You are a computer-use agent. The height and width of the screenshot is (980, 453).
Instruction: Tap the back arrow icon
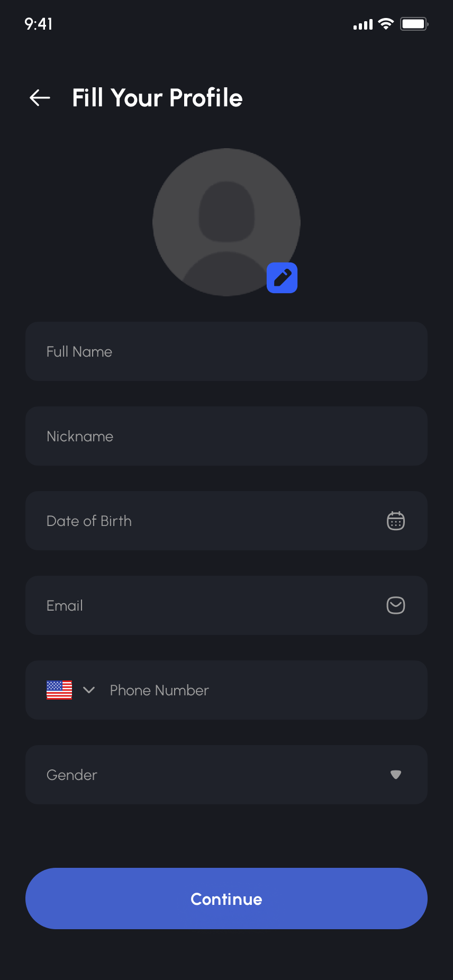click(x=40, y=97)
